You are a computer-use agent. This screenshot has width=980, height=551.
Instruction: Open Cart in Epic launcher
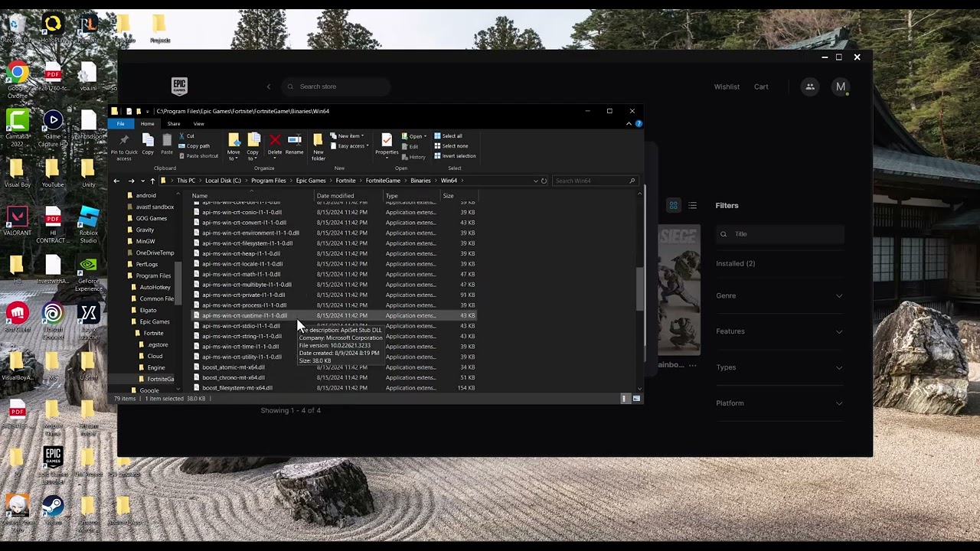[761, 86]
